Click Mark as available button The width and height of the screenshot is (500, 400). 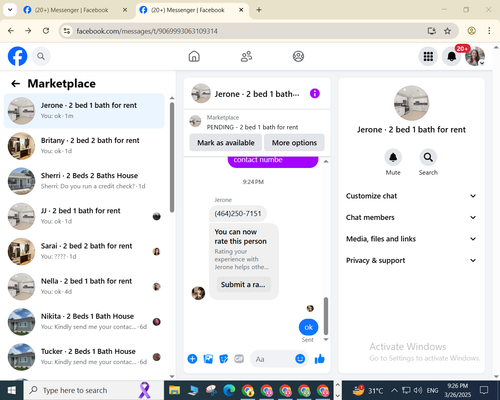click(x=226, y=143)
